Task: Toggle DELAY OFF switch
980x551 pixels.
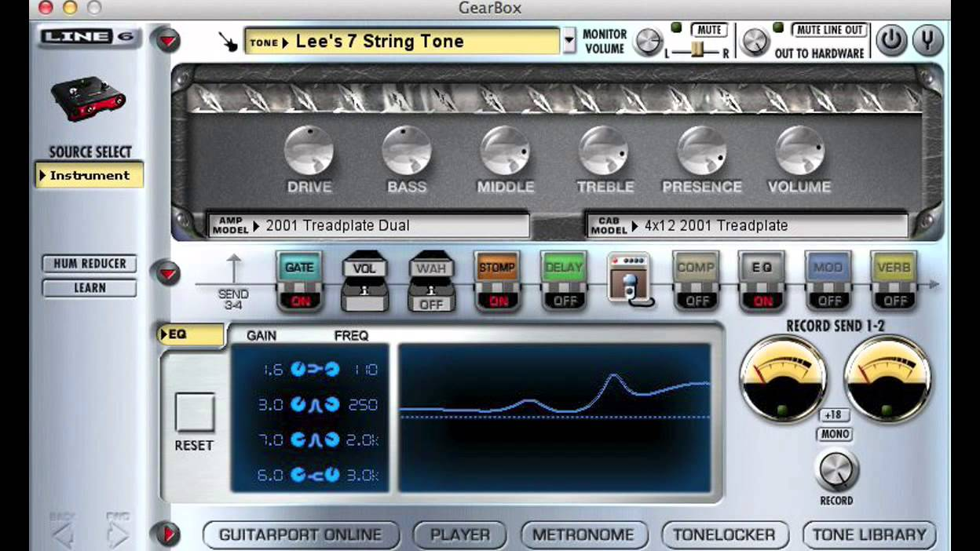Action: click(x=563, y=301)
